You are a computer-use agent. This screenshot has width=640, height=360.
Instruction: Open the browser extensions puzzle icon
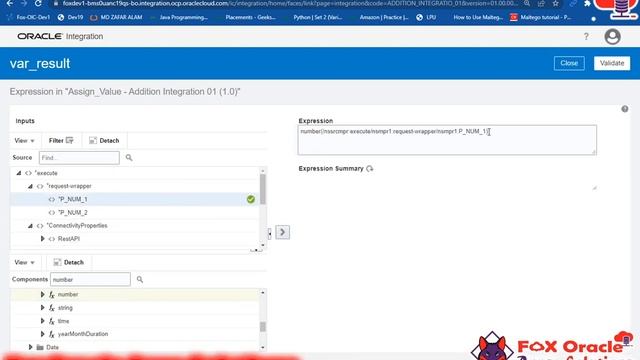[x=587, y=3]
